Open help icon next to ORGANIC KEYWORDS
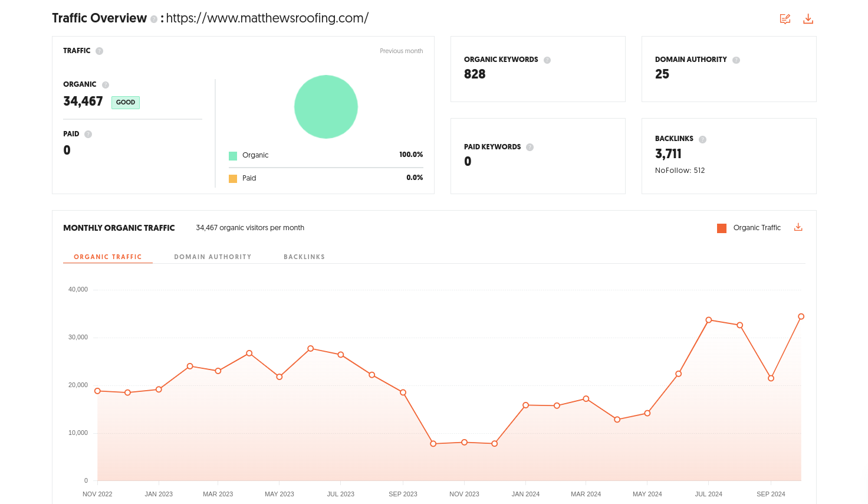The width and height of the screenshot is (868, 504). click(x=547, y=60)
